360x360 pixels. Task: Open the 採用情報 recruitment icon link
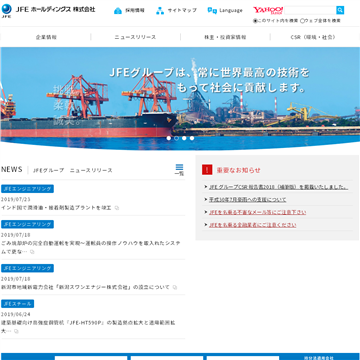pos(118,10)
